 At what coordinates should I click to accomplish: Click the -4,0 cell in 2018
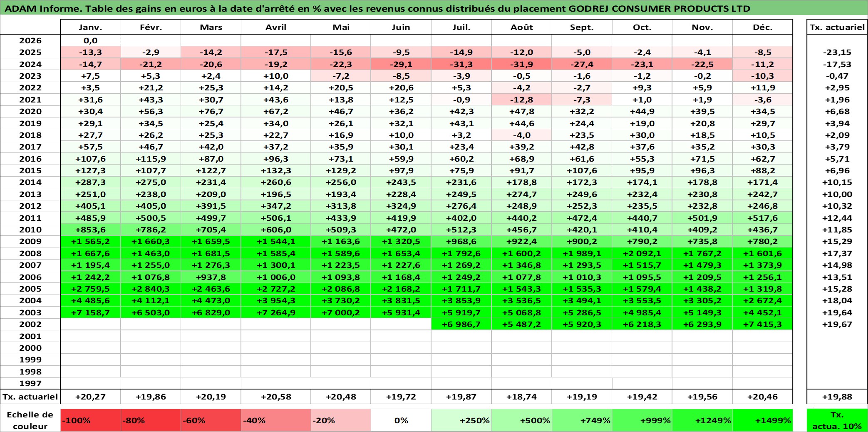tap(522, 135)
